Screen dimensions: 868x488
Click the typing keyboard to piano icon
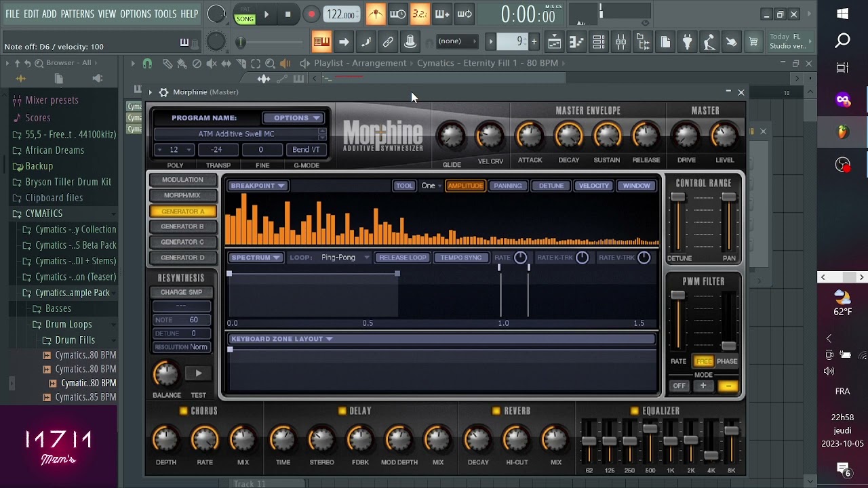tap(321, 42)
